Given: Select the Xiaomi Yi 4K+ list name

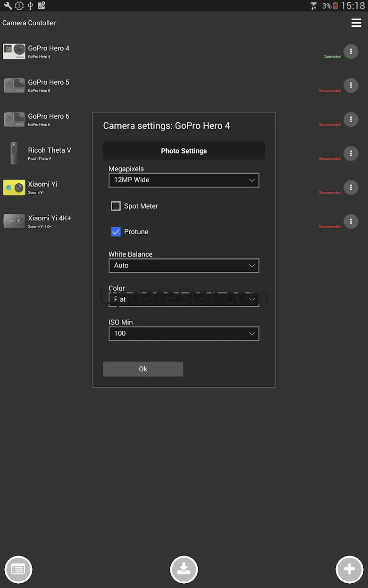Looking at the screenshot, I should point(50,218).
